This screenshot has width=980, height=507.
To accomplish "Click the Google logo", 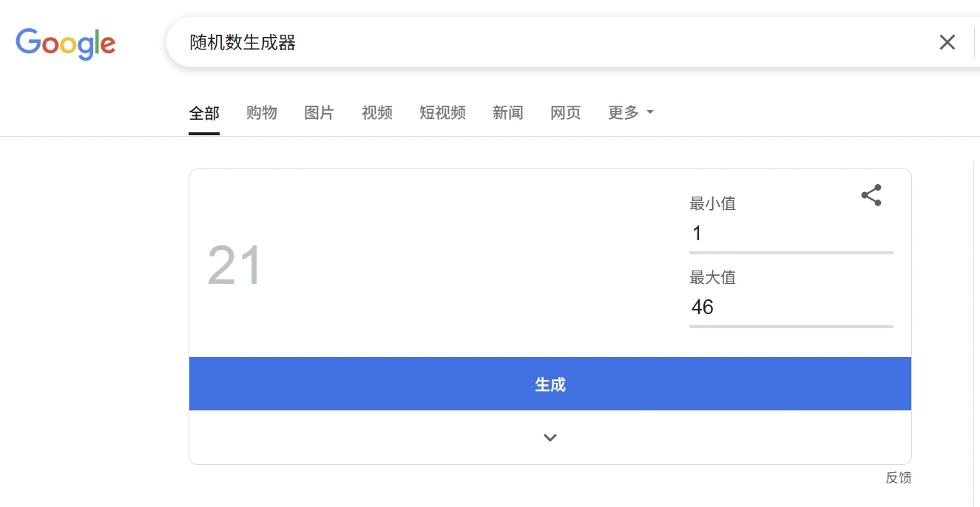I will tap(66, 44).
